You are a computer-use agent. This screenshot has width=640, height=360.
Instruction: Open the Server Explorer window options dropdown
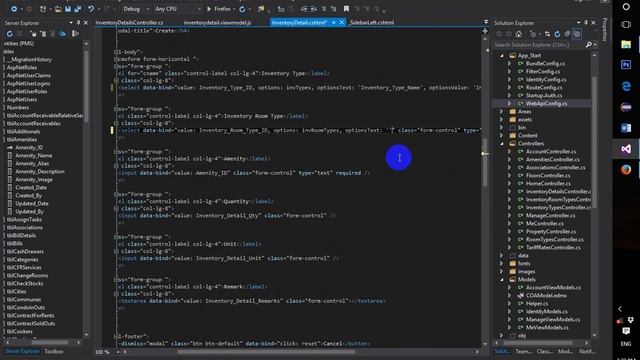71,23
